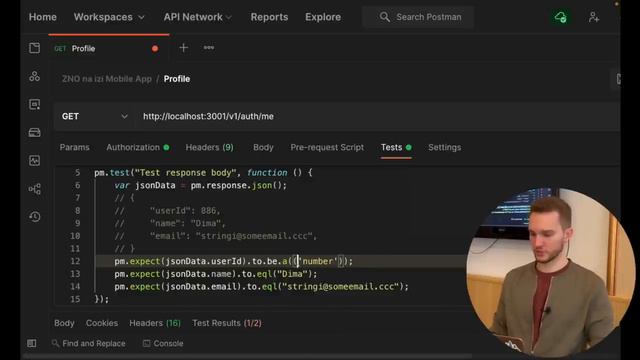The image size is (640, 360).
Task: Open the Flows sidebar icon
Action: 35,189
